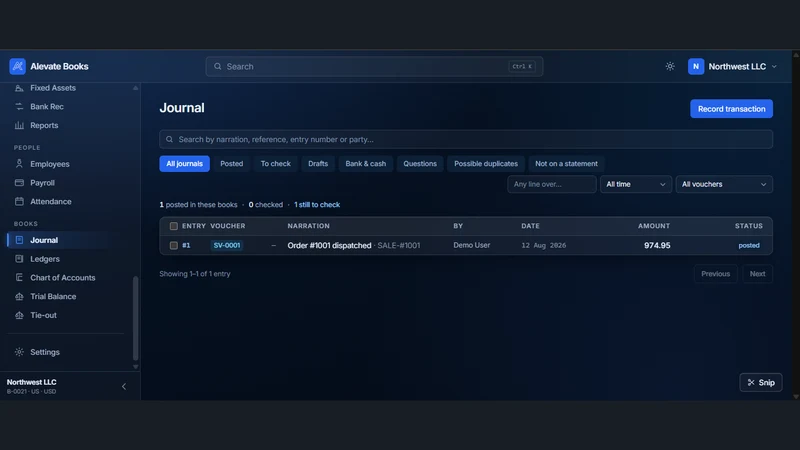800x450 pixels.
Task: Toggle the light theme sun icon
Action: point(670,66)
